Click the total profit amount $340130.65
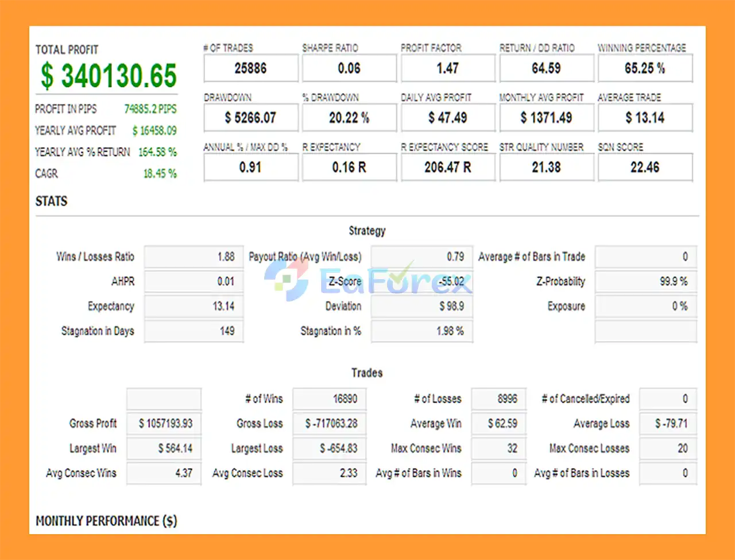 point(109,76)
